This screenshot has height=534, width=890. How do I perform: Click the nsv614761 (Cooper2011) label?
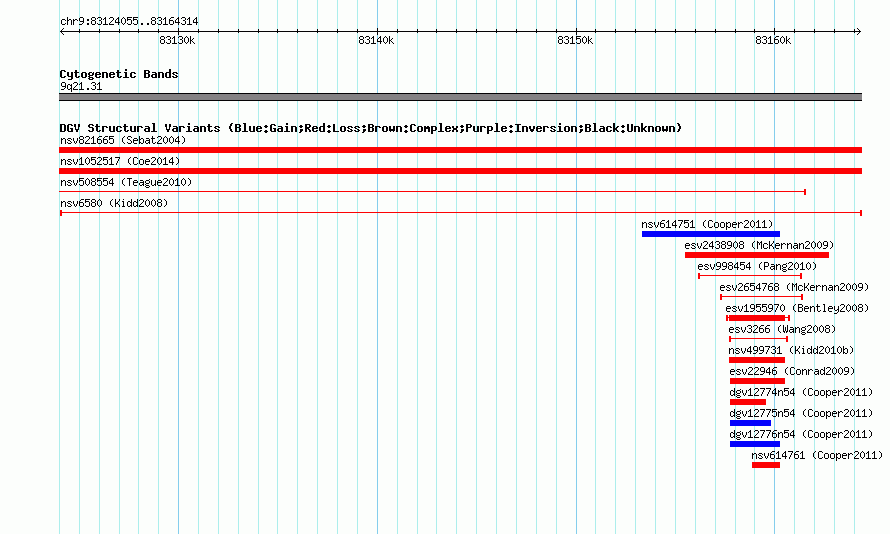coord(817,455)
